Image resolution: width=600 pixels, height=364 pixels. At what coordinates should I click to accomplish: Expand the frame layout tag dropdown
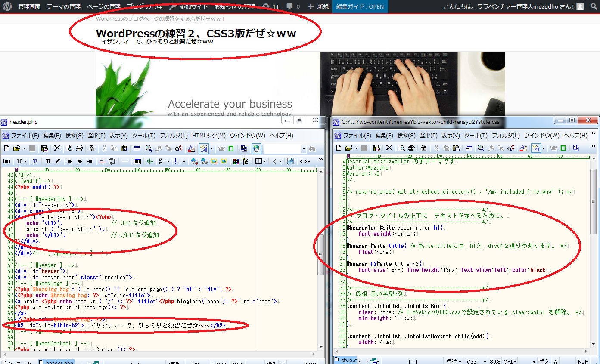point(264,161)
